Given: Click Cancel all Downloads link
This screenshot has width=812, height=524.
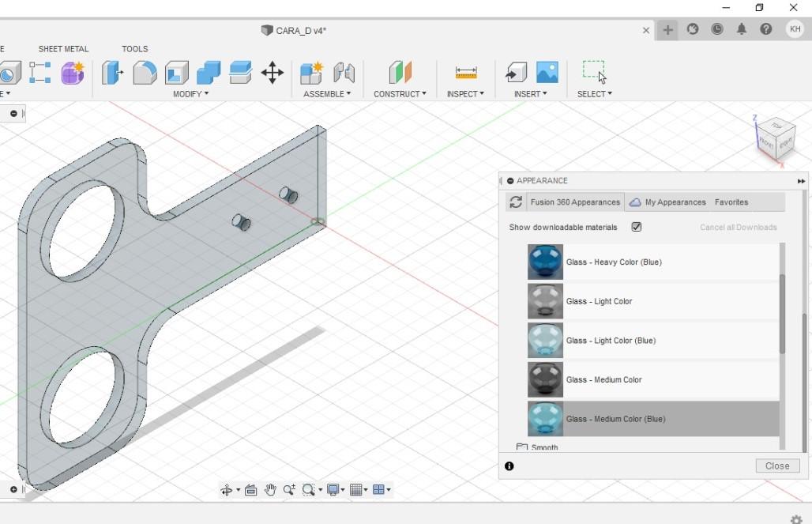Looking at the screenshot, I should pyautogui.click(x=738, y=227).
